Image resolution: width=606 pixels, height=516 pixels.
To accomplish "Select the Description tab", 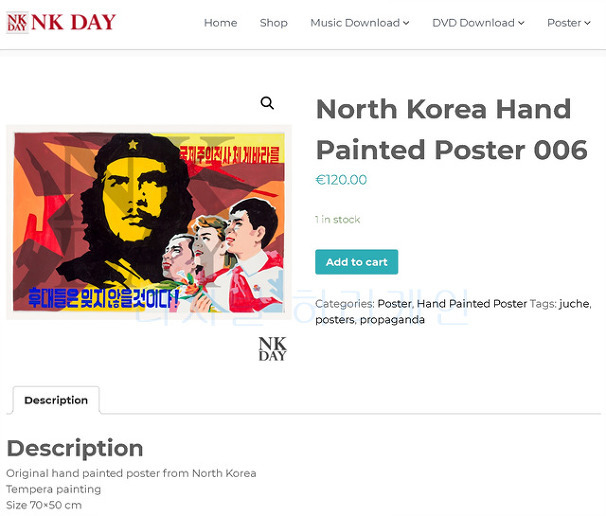I will [56, 400].
